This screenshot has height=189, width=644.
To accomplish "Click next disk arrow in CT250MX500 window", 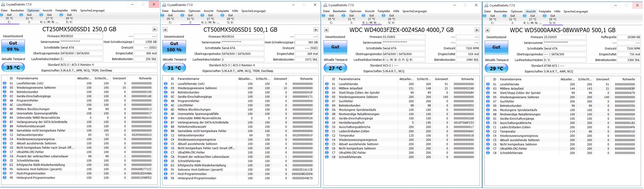I will (x=155, y=29).
